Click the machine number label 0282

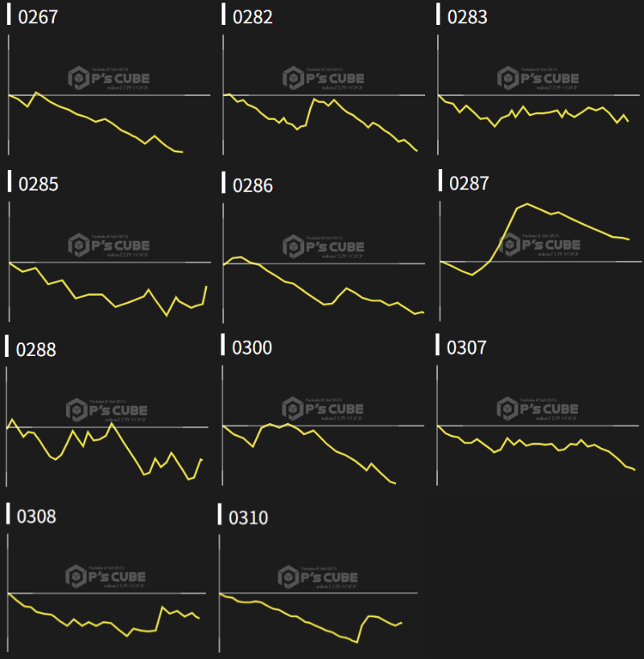pyautogui.click(x=253, y=17)
